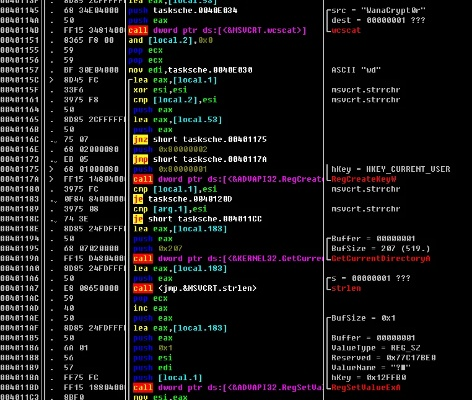This screenshot has height=400, width=472.
Task: Select the 'call <jmp.&MSVCRT.strlen>' instruction
Action: 195,288
